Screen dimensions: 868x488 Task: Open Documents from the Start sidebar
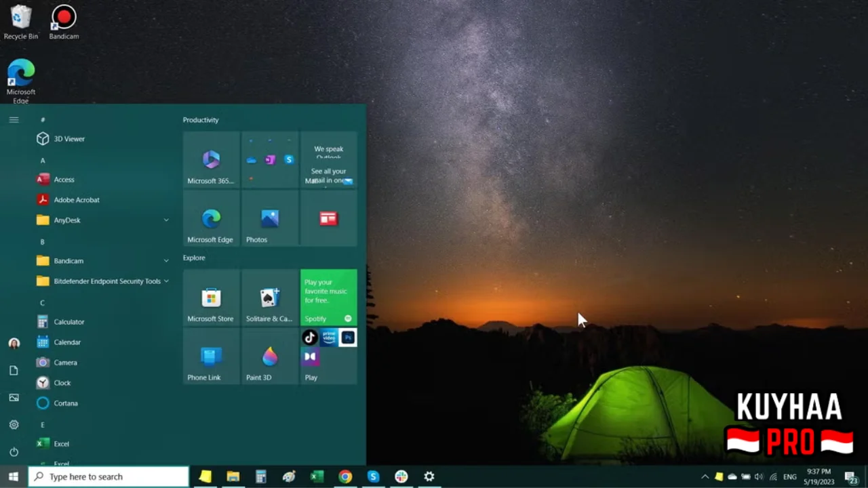(x=14, y=371)
